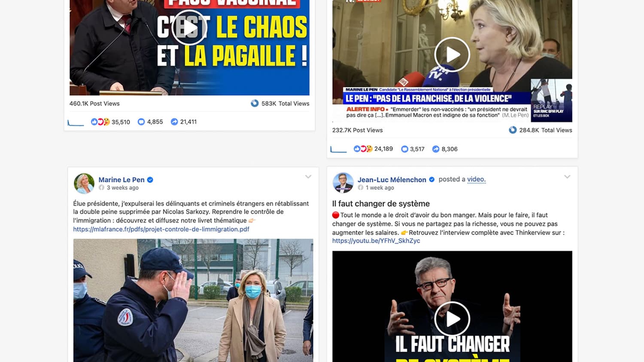Play the 'C'est le chaos' video

189,28
